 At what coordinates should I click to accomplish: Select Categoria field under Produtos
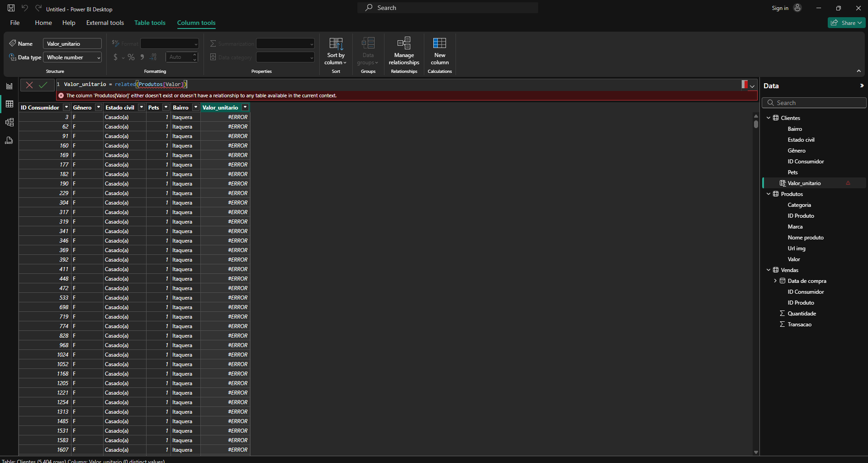click(x=799, y=205)
